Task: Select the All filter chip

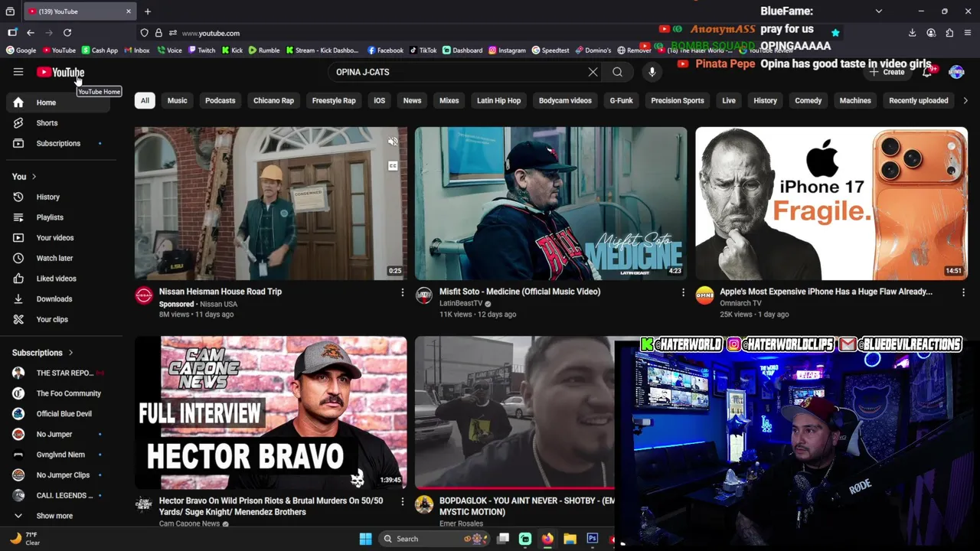Action: [x=145, y=100]
